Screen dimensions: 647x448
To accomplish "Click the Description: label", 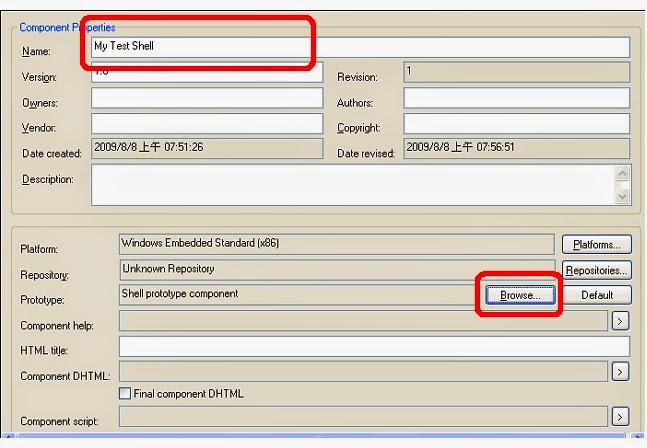I will (48, 179).
